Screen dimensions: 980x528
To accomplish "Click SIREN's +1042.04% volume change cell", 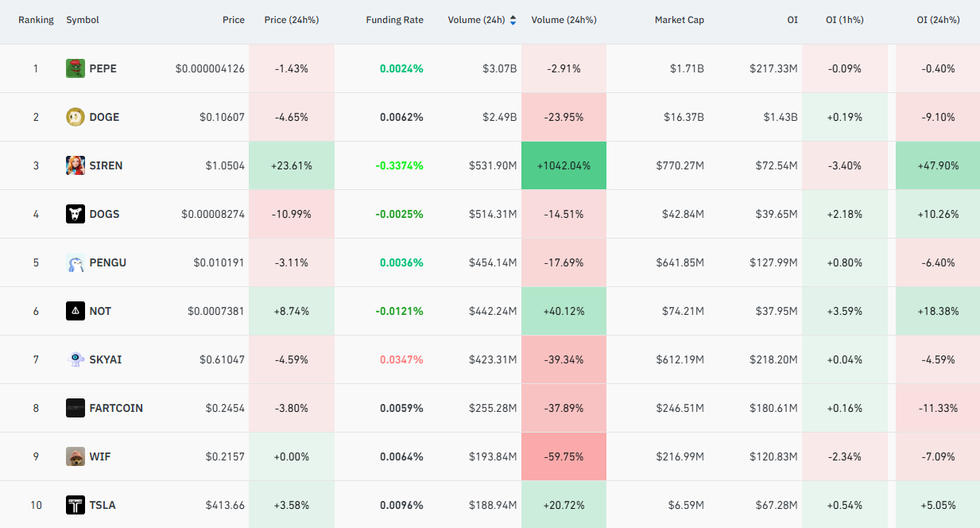I will 564,165.
